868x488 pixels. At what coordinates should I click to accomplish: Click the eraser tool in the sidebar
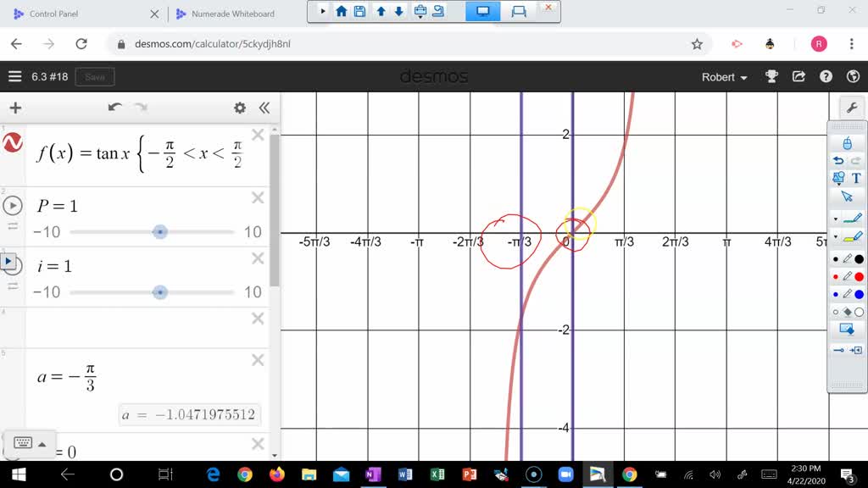coord(847,310)
